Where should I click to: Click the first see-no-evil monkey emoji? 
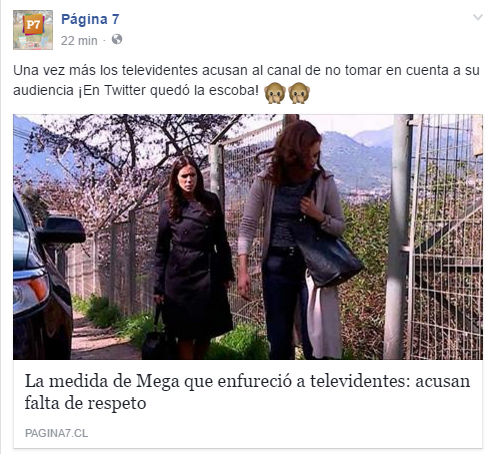(275, 93)
